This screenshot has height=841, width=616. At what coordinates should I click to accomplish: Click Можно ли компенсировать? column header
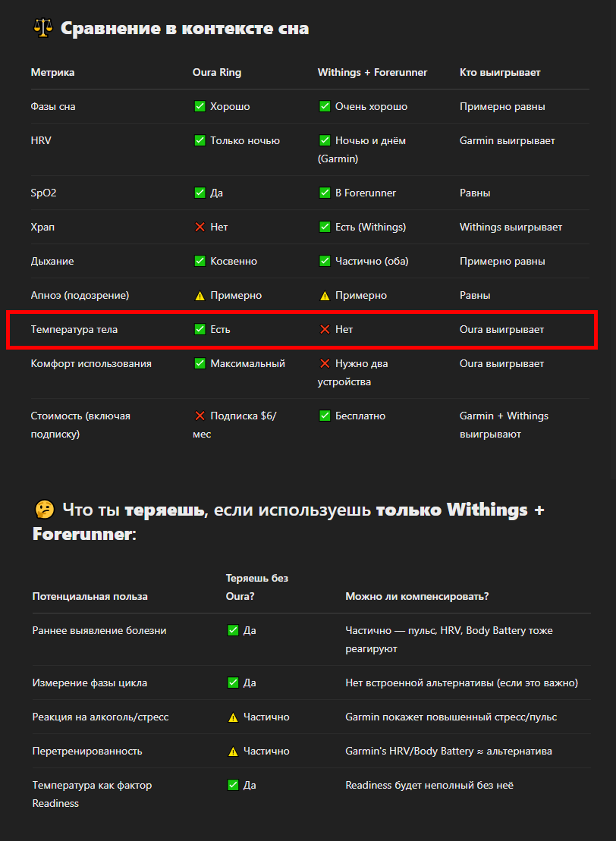(417, 596)
